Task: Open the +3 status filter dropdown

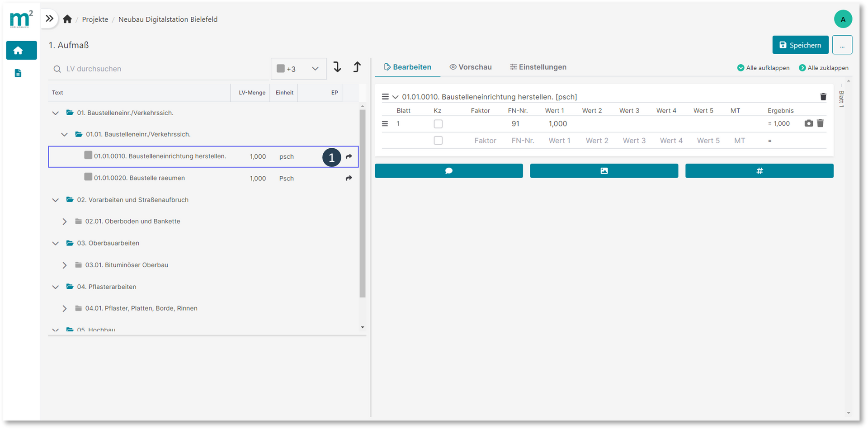Action: (x=298, y=69)
